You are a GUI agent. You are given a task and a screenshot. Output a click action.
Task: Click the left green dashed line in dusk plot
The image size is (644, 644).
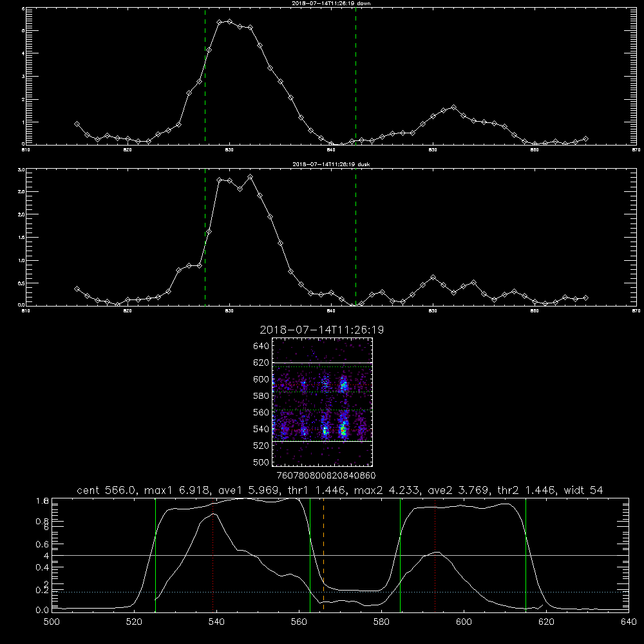205,238
